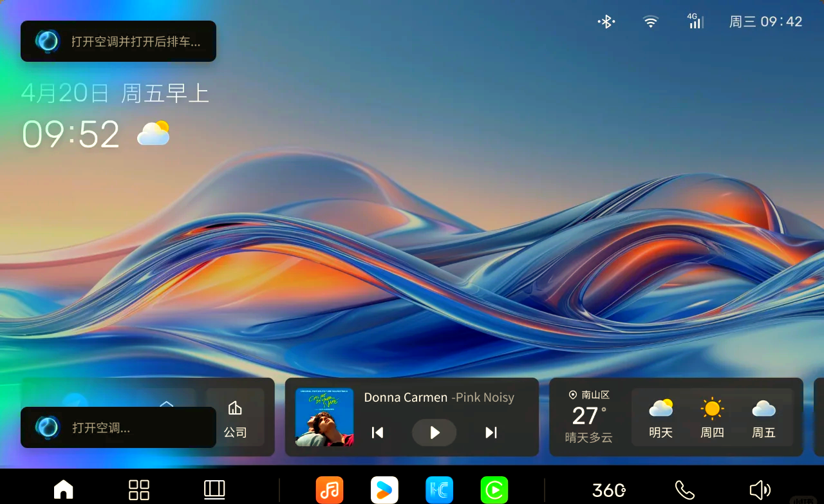This screenshot has width=824, height=504.
Task: Play the song Donna Carmen
Action: [435, 433]
